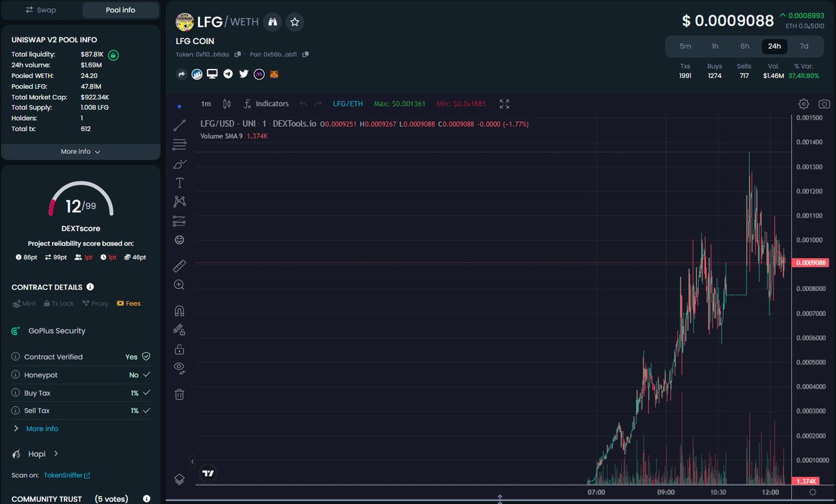
Task: Switch to the Pool info tab
Action: [x=120, y=10]
